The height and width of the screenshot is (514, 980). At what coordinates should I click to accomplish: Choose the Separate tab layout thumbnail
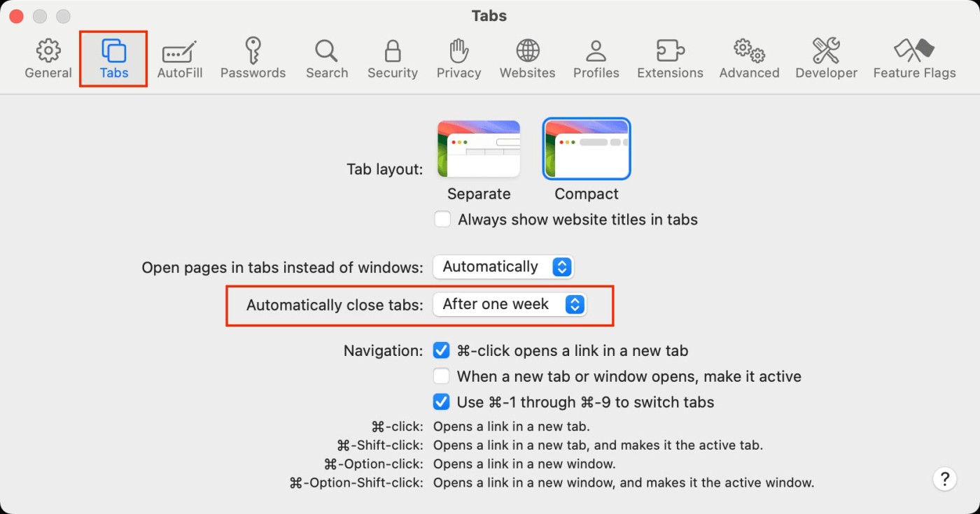[x=479, y=149]
